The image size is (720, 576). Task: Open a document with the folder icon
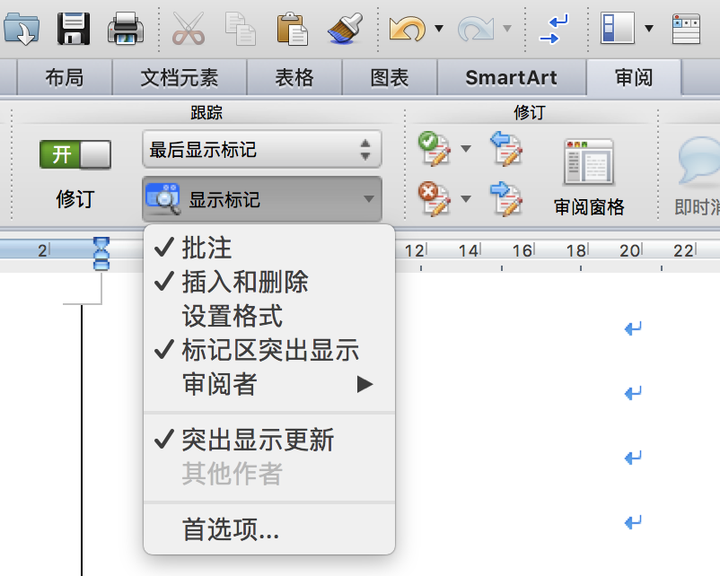[x=22, y=28]
